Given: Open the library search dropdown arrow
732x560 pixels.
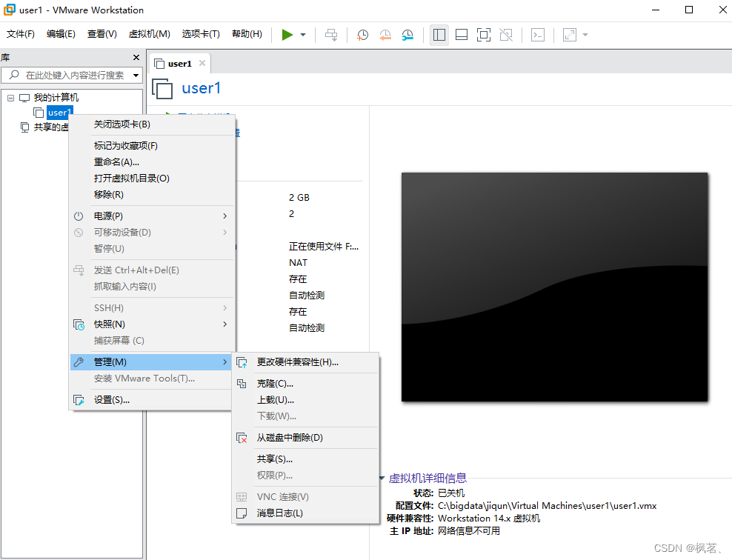Looking at the screenshot, I should click(x=136, y=75).
